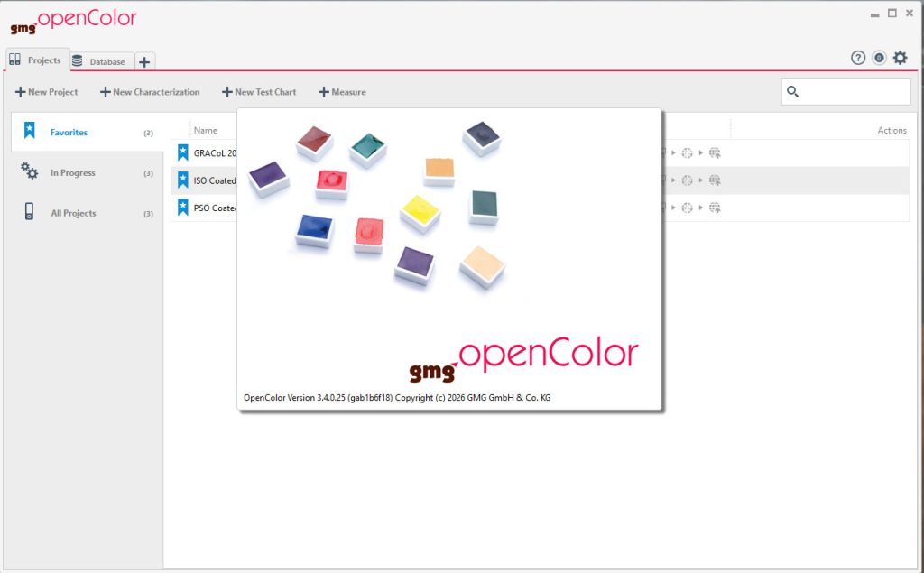The image size is (924, 573).
Task: Click the OpenColor Version 3.4.0.25 splash text
Action: tap(397, 397)
